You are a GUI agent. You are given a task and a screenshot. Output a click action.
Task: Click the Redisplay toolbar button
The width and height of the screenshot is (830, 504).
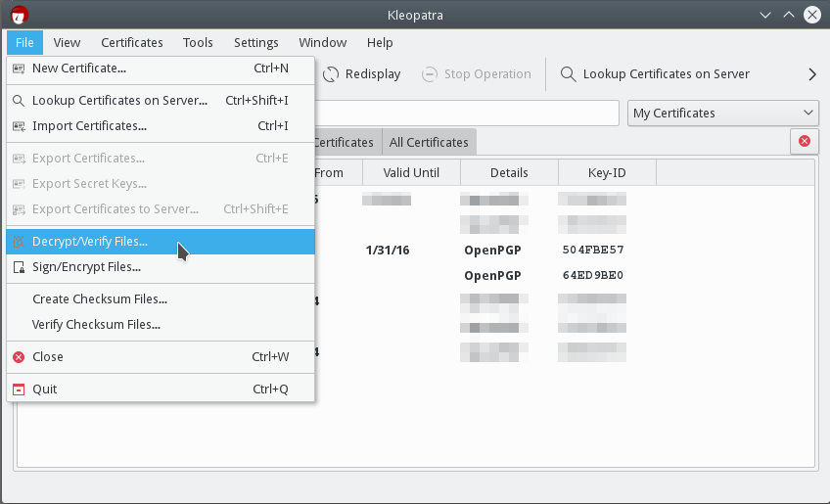coord(361,74)
